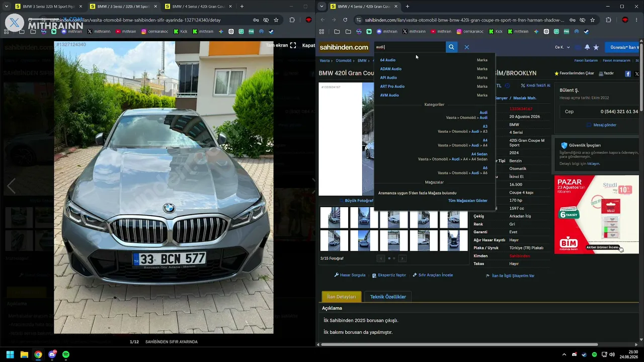The image size is (644, 362).
Task: Click the audi search input field
Action: click(410, 47)
